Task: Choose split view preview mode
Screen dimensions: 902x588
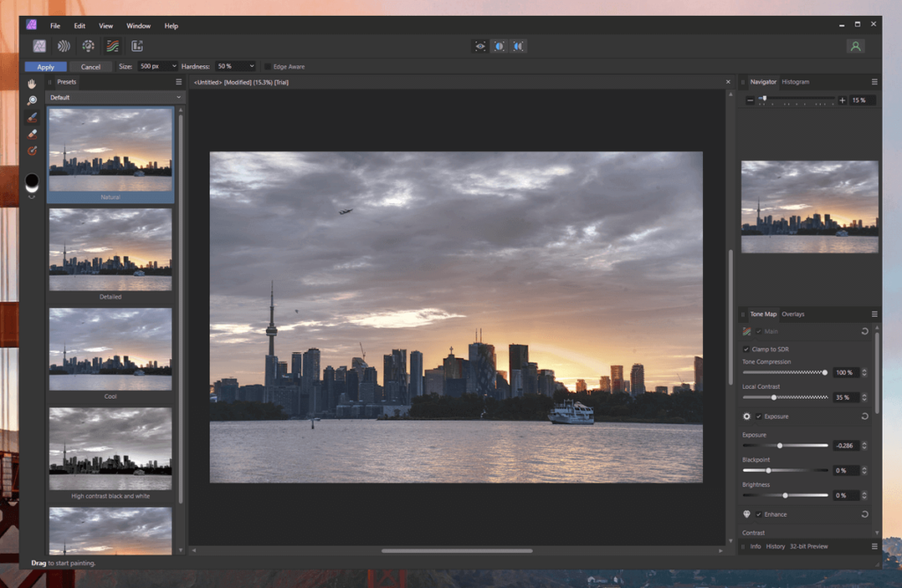Action: pos(499,46)
